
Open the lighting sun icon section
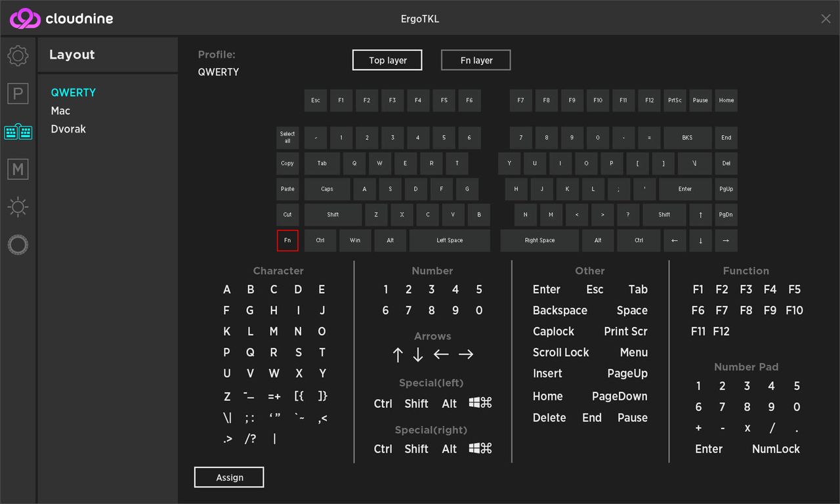tap(18, 207)
